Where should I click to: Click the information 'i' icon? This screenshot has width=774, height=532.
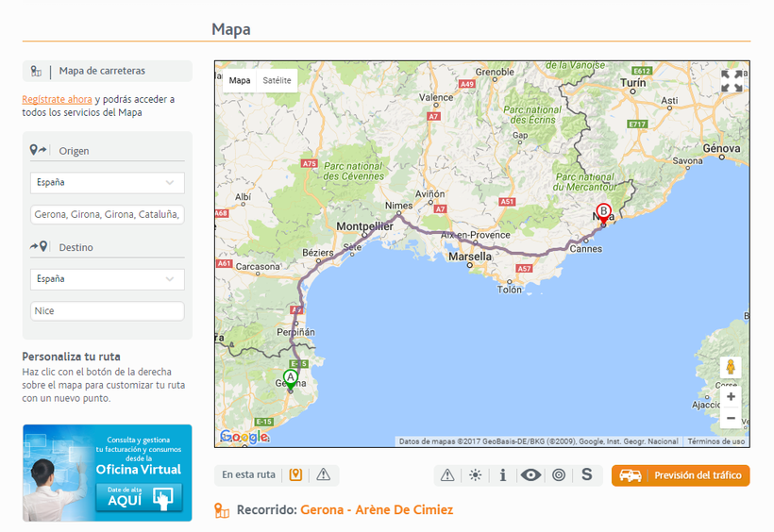(x=503, y=475)
